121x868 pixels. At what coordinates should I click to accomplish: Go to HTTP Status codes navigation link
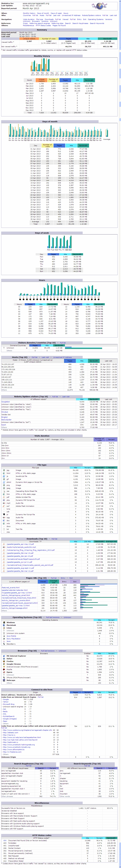tap(43, 25)
